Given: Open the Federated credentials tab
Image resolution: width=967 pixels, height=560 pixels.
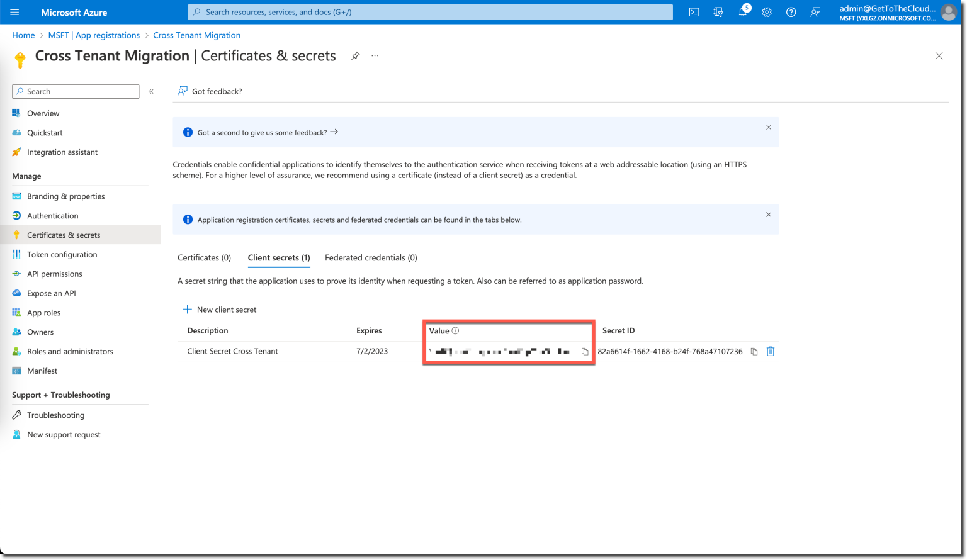Looking at the screenshot, I should coord(371,257).
